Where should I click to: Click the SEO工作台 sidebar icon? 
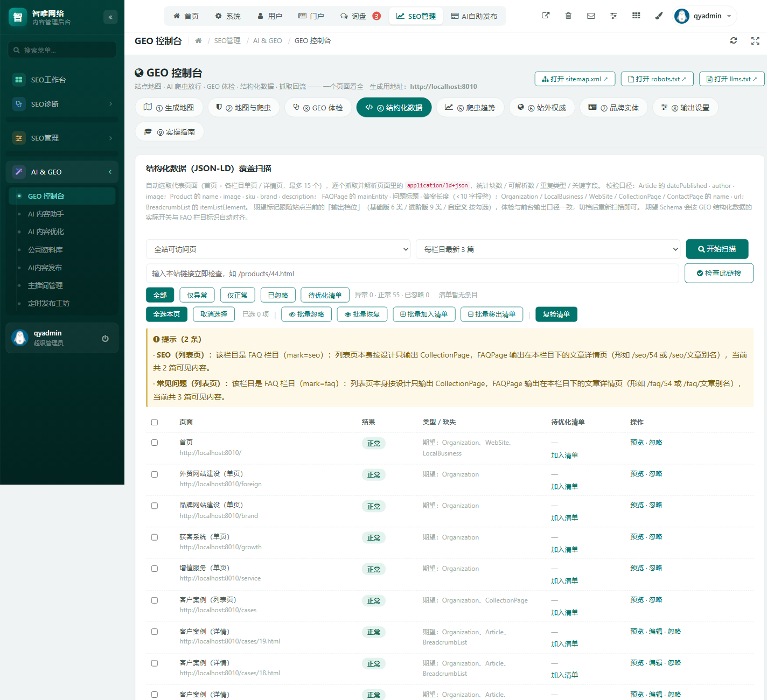[x=19, y=80]
